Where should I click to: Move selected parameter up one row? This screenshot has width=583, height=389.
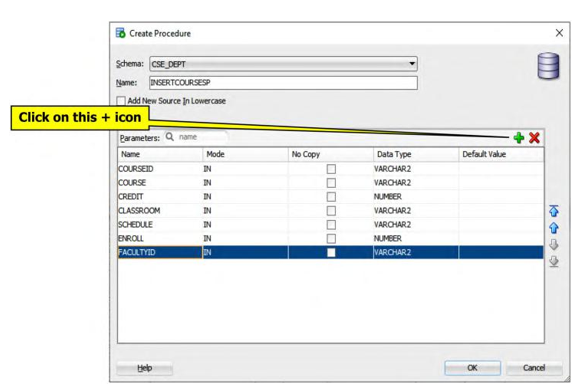554,228
